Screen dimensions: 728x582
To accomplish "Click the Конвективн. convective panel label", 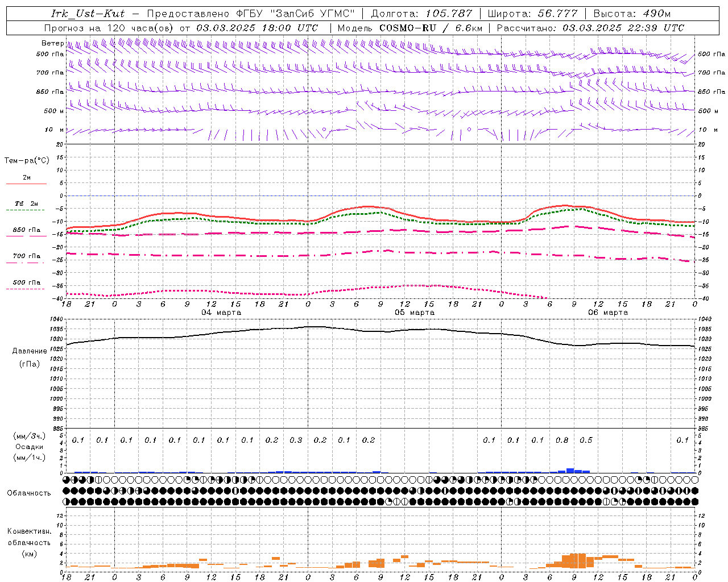I will pyautogui.click(x=29, y=531).
